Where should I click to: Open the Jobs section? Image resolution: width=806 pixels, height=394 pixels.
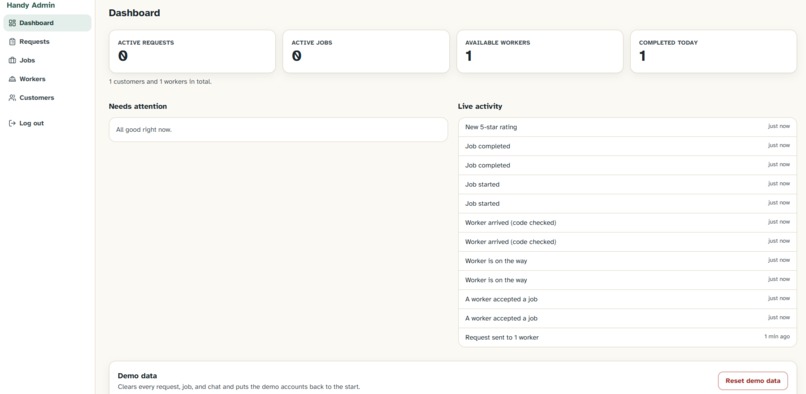47,60
